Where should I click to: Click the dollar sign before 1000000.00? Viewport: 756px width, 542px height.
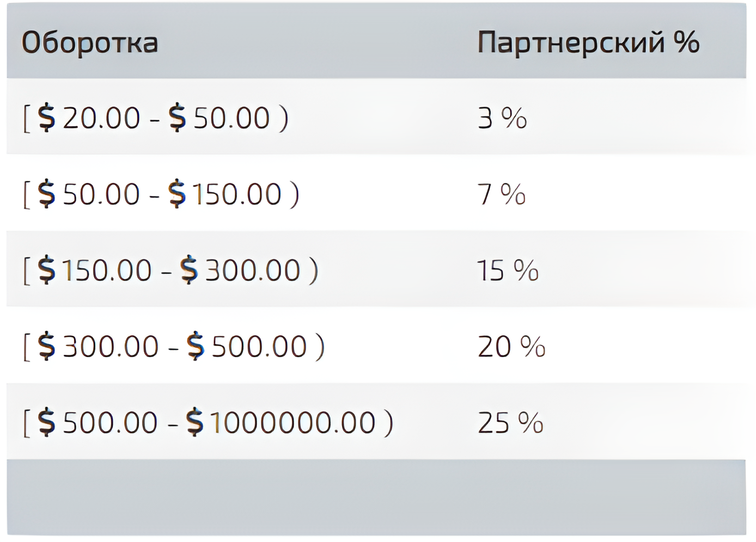click(195, 422)
